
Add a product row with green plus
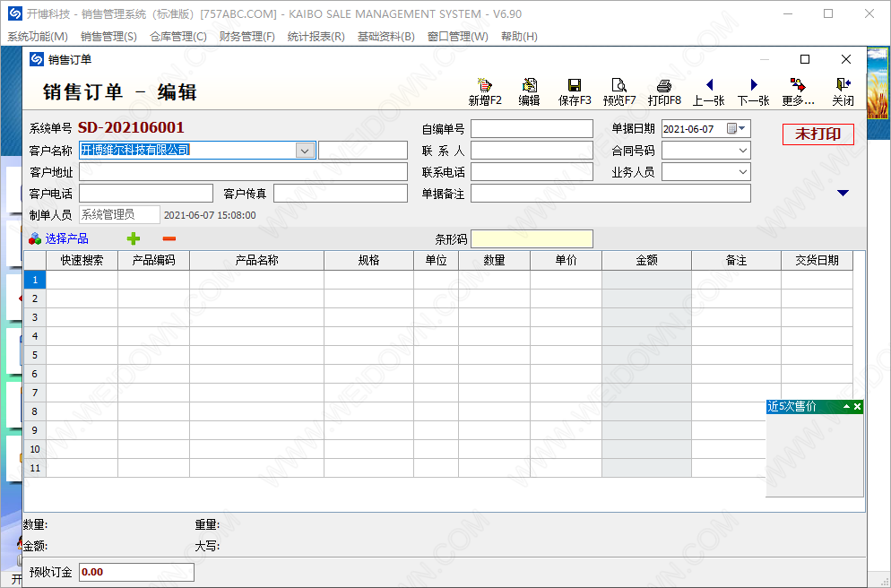[134, 238]
